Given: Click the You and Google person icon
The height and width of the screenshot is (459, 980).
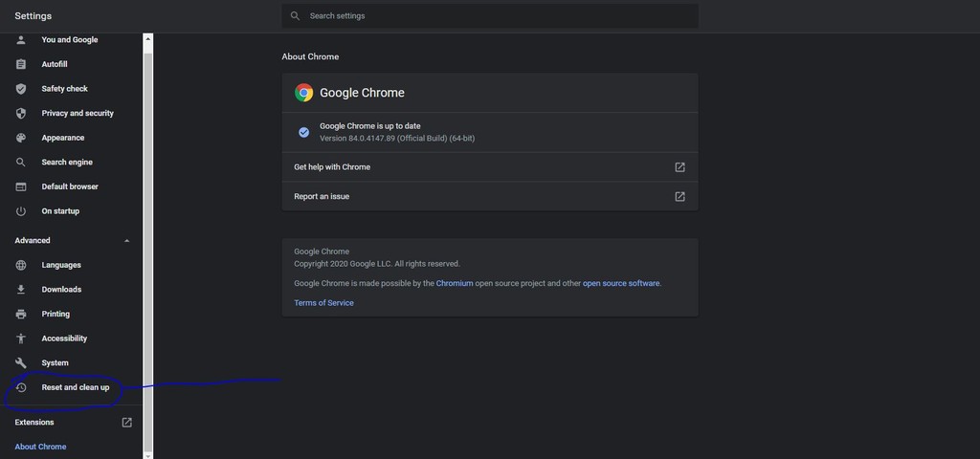Looking at the screenshot, I should point(21,39).
